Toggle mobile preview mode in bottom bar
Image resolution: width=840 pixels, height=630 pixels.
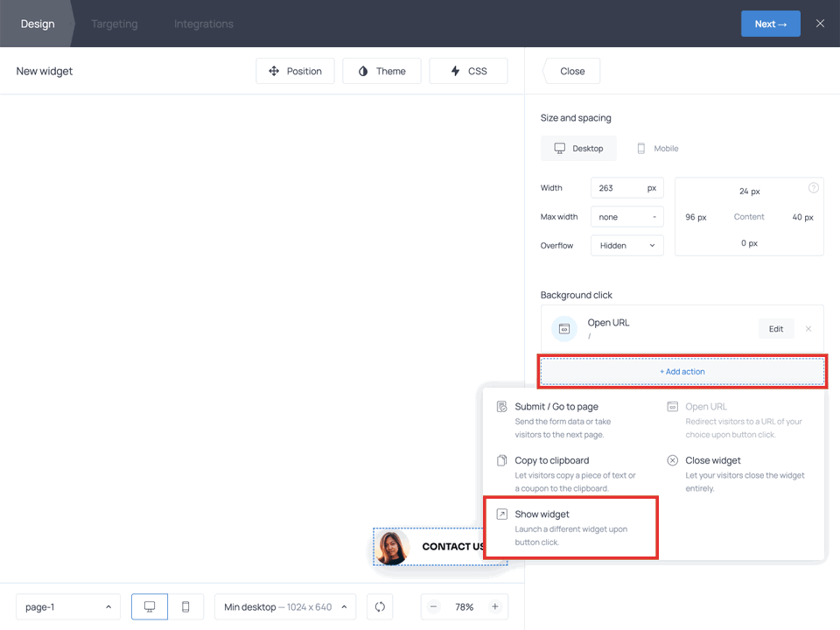[184, 606]
